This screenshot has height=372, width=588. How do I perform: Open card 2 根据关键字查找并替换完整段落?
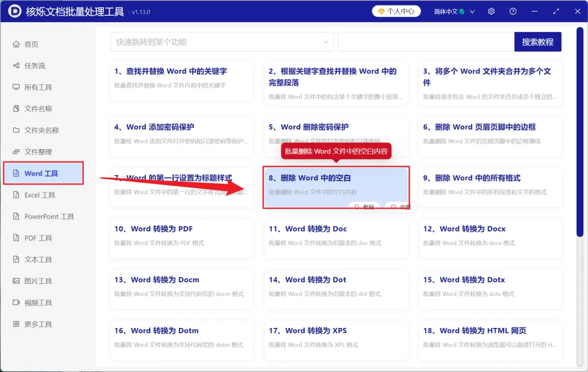(x=336, y=83)
